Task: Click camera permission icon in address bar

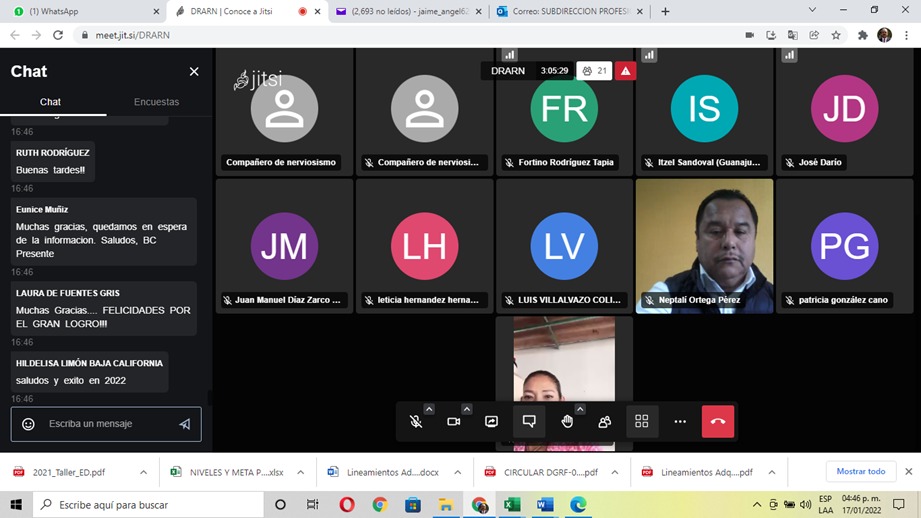Action: pyautogui.click(x=749, y=35)
